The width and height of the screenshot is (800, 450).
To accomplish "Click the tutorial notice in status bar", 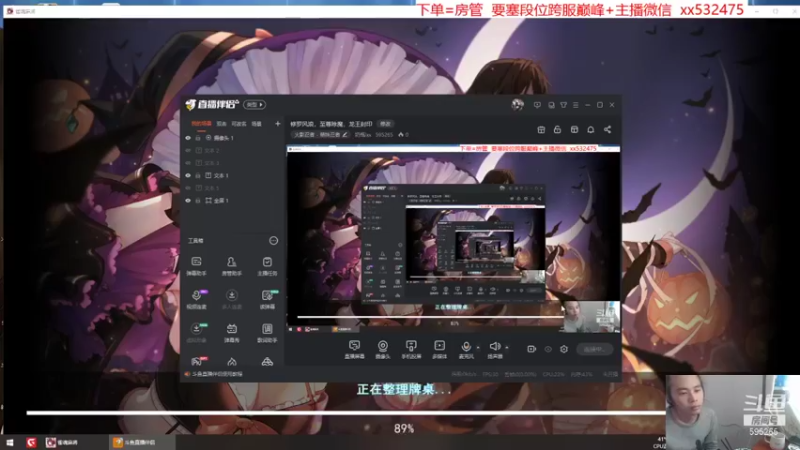I will (x=214, y=374).
